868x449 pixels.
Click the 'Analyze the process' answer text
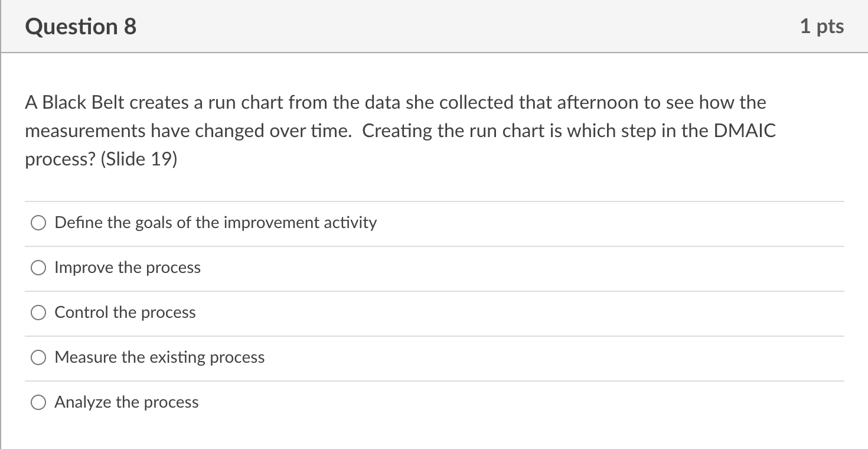126,402
